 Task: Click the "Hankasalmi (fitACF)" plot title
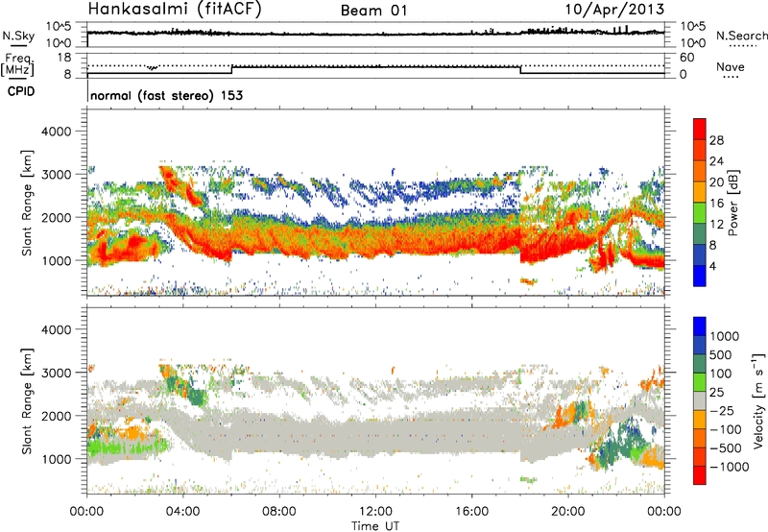[175, 9]
